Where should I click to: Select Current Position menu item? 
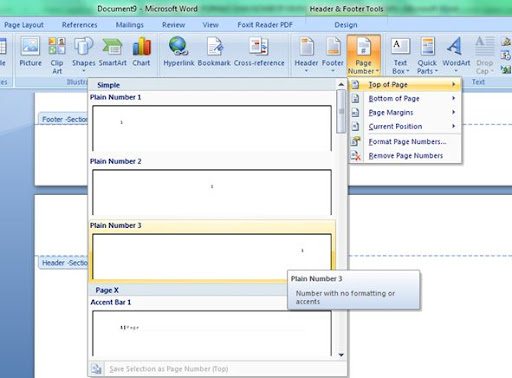coord(405,127)
